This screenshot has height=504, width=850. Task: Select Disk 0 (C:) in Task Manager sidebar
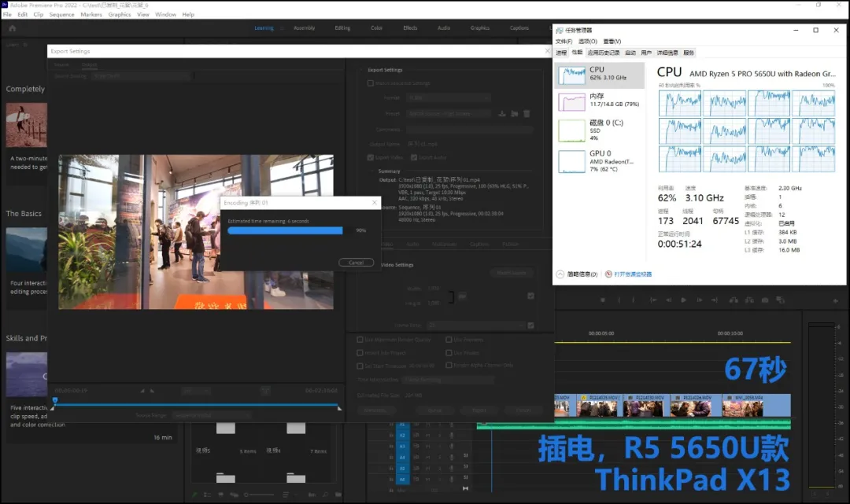point(600,131)
